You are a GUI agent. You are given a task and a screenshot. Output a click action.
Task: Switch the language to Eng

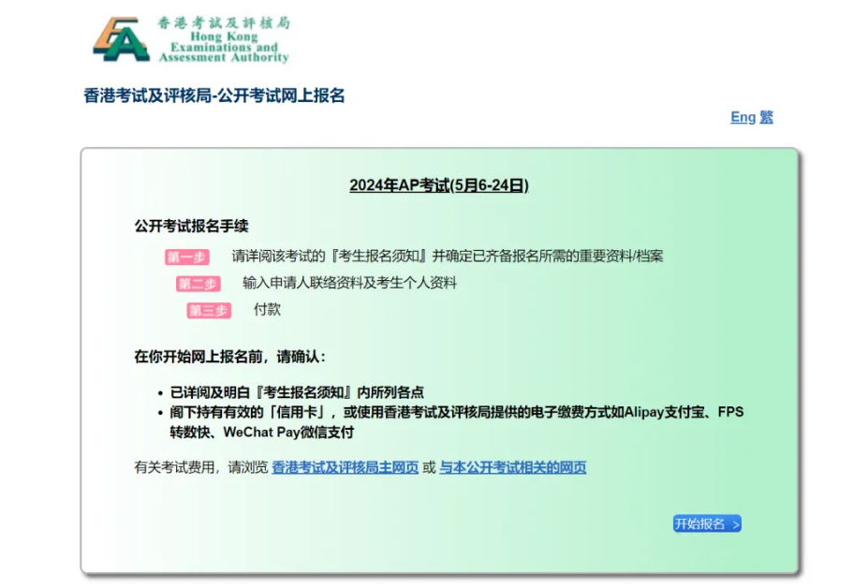743,117
